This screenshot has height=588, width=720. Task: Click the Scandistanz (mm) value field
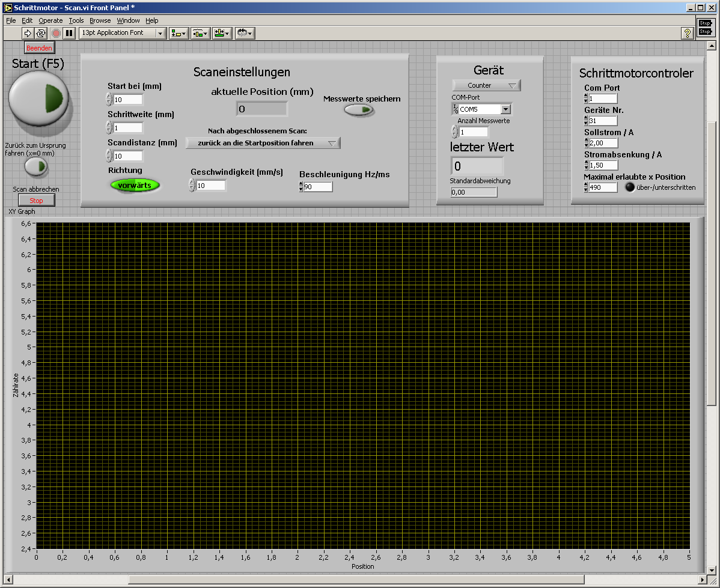click(127, 156)
